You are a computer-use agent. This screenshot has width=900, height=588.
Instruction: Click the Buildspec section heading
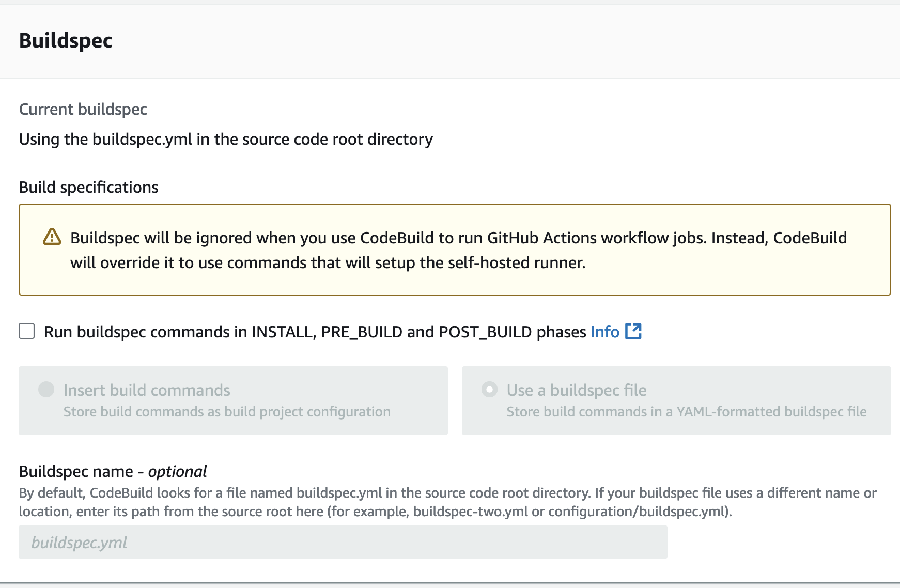[x=66, y=41]
